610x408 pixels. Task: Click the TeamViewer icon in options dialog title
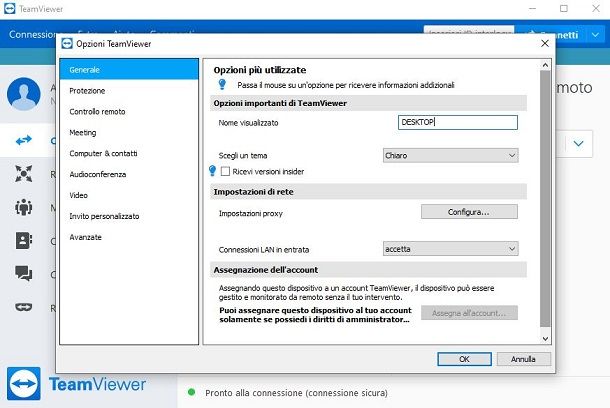67,44
